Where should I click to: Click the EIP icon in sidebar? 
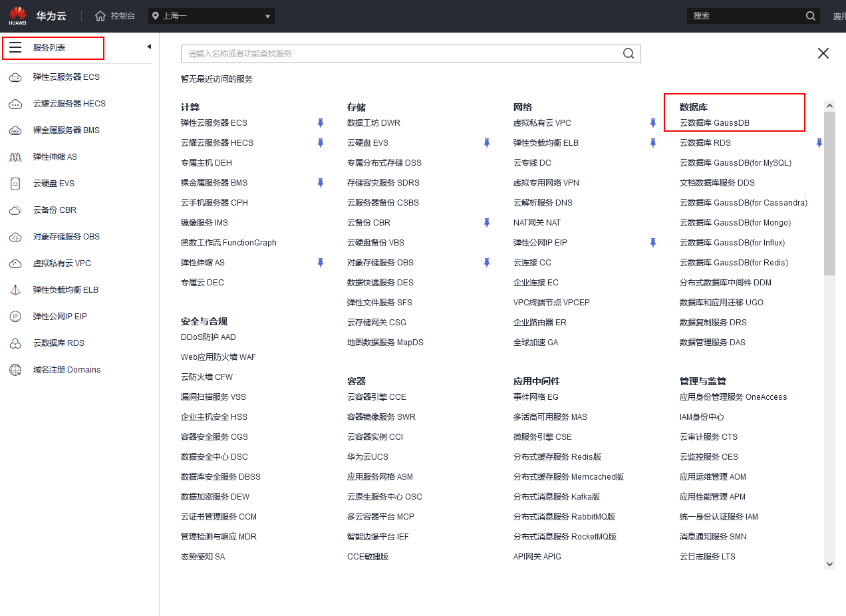(x=15, y=317)
